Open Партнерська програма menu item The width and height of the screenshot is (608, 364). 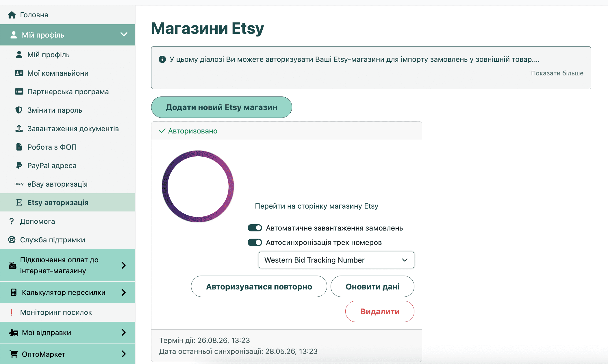coord(68,92)
